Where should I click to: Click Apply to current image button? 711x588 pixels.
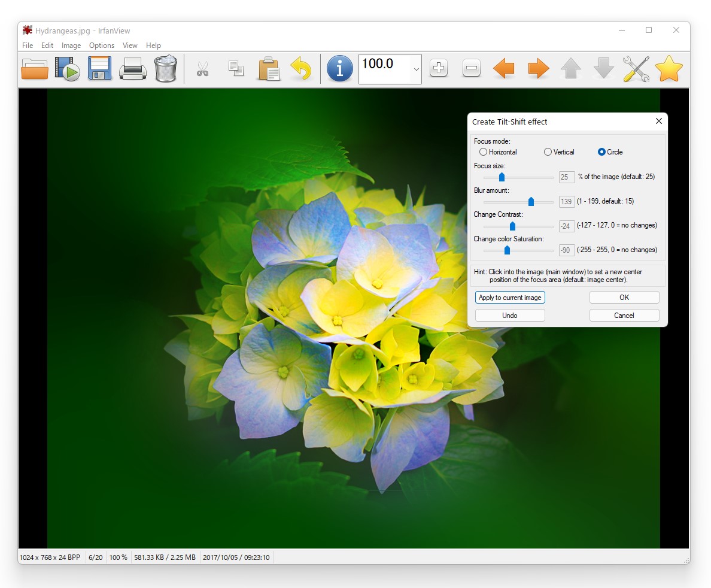pyautogui.click(x=510, y=298)
